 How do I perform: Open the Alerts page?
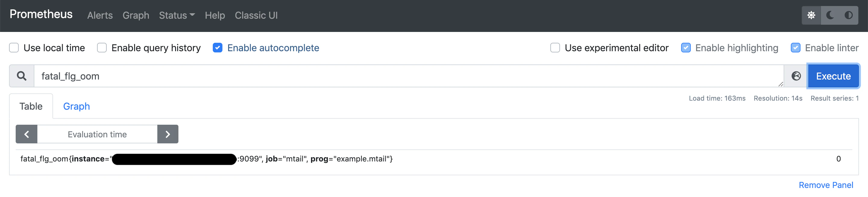(100, 15)
